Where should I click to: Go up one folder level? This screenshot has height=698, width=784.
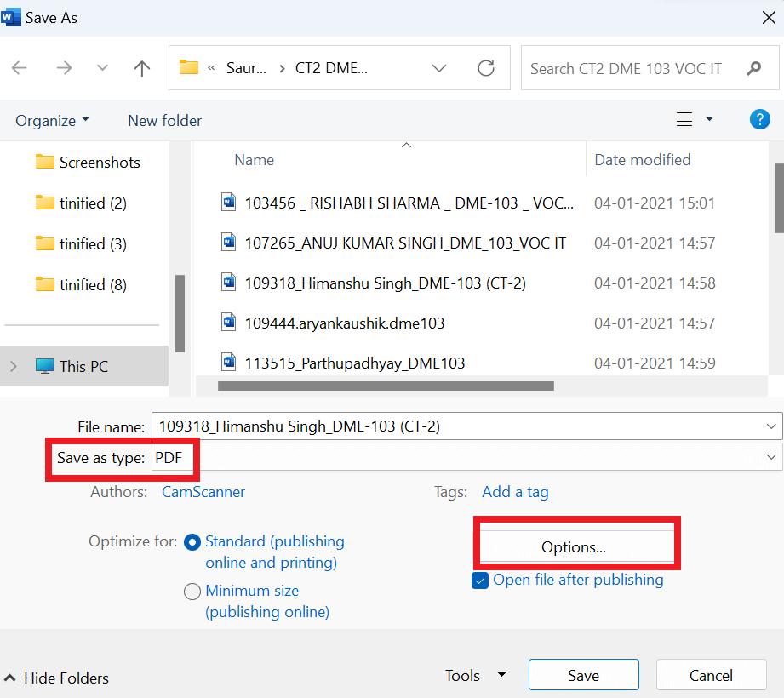pos(142,68)
